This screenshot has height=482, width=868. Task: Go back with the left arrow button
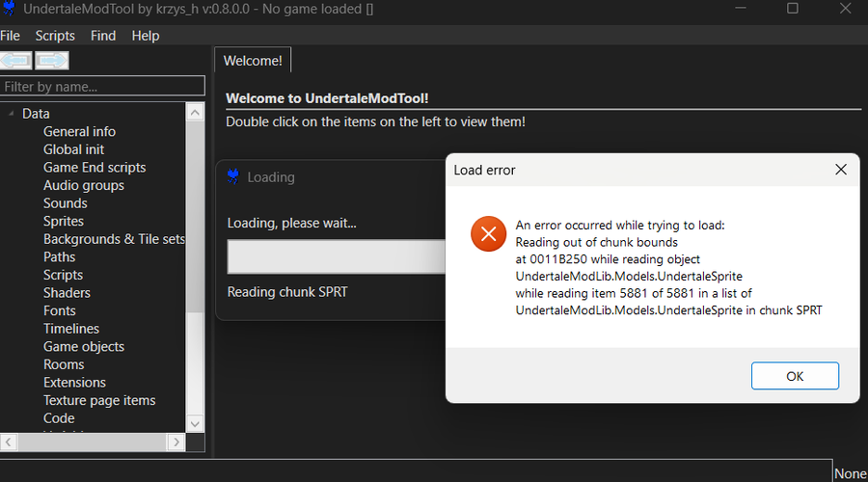16,61
